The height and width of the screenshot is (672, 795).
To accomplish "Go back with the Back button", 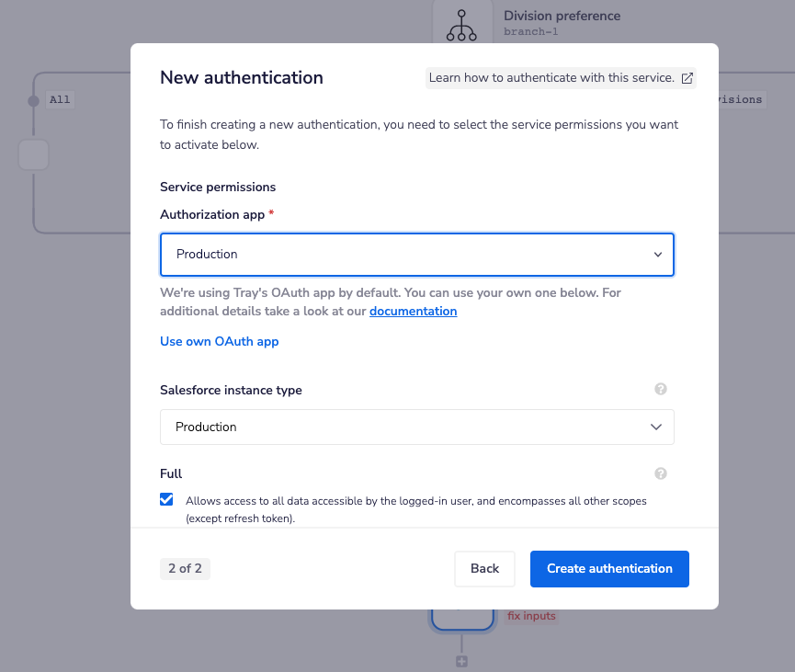I will [x=484, y=568].
